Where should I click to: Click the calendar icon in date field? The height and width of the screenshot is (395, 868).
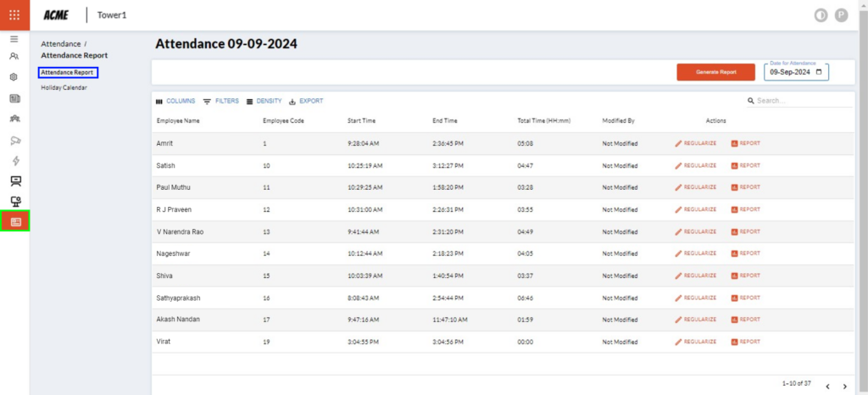819,72
